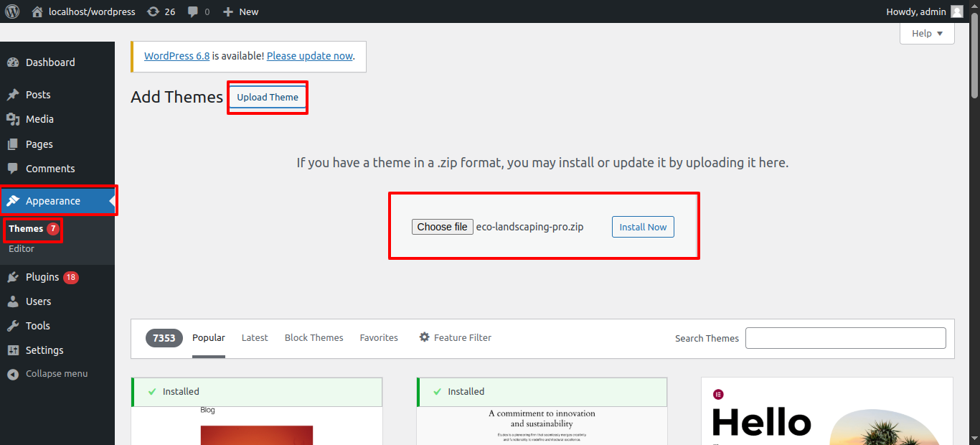
Task: Click the Pages icon in sidebar
Action: click(13, 144)
